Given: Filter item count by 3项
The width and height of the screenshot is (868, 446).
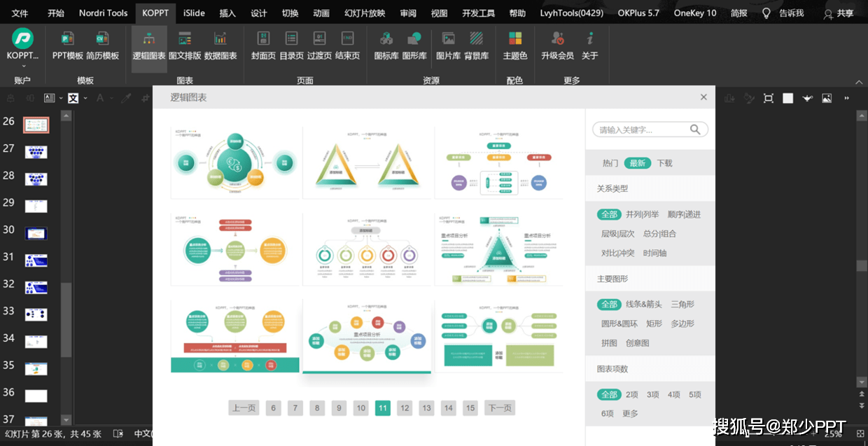Looking at the screenshot, I should point(653,394).
